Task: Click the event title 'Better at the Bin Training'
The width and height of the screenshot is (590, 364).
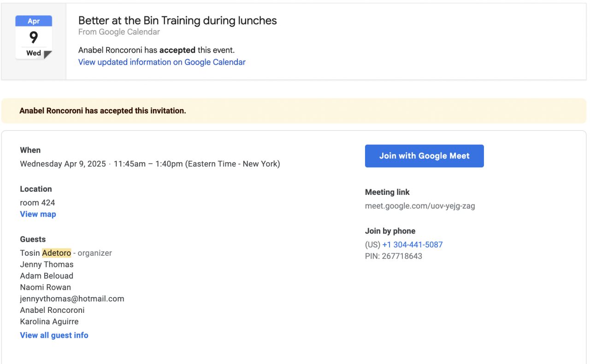Action: (x=177, y=21)
